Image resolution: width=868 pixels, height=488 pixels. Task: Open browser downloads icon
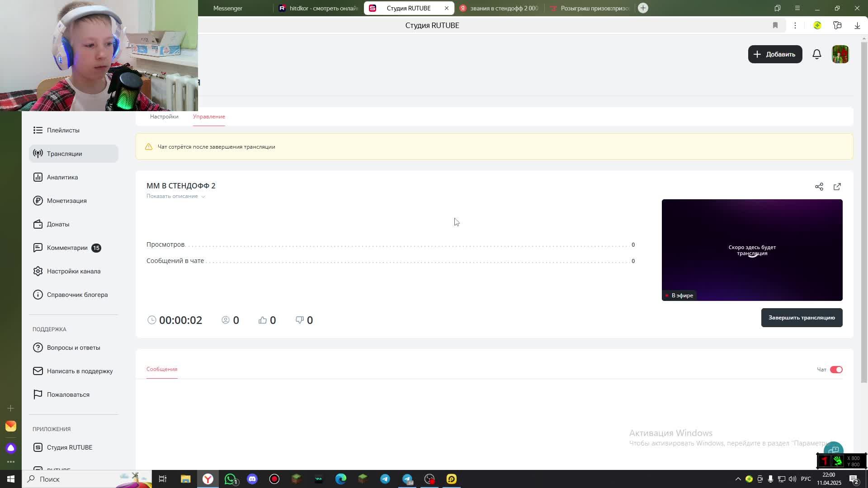click(857, 25)
